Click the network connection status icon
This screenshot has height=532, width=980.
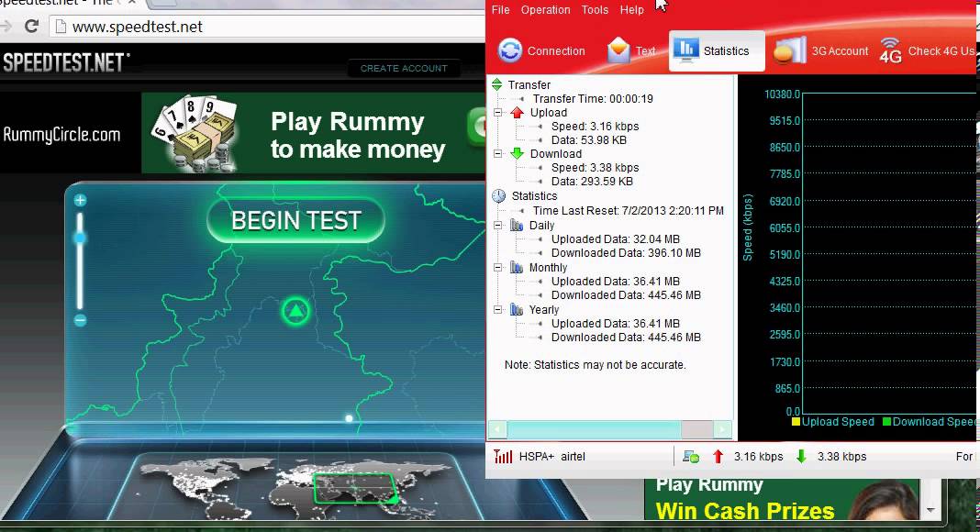coord(691,457)
